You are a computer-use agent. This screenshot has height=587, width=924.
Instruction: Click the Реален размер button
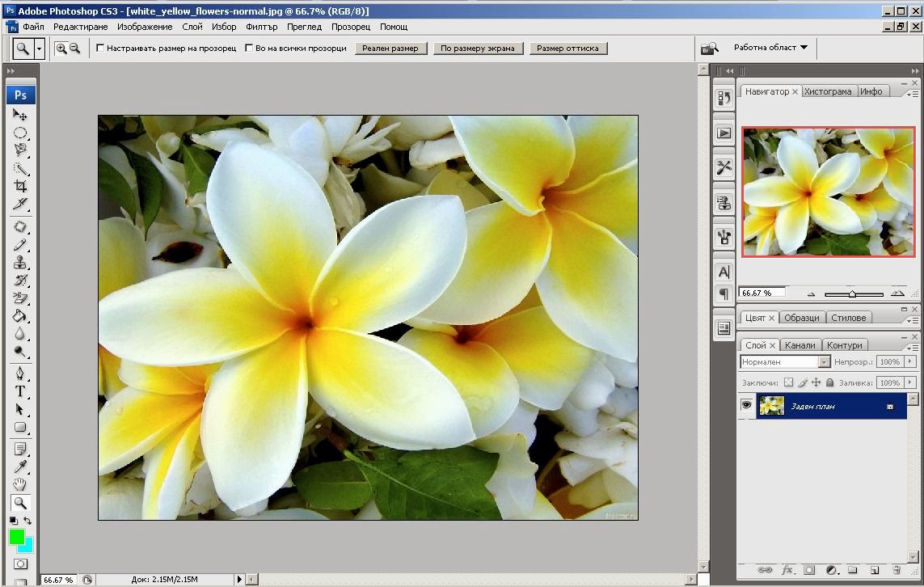pyautogui.click(x=390, y=48)
